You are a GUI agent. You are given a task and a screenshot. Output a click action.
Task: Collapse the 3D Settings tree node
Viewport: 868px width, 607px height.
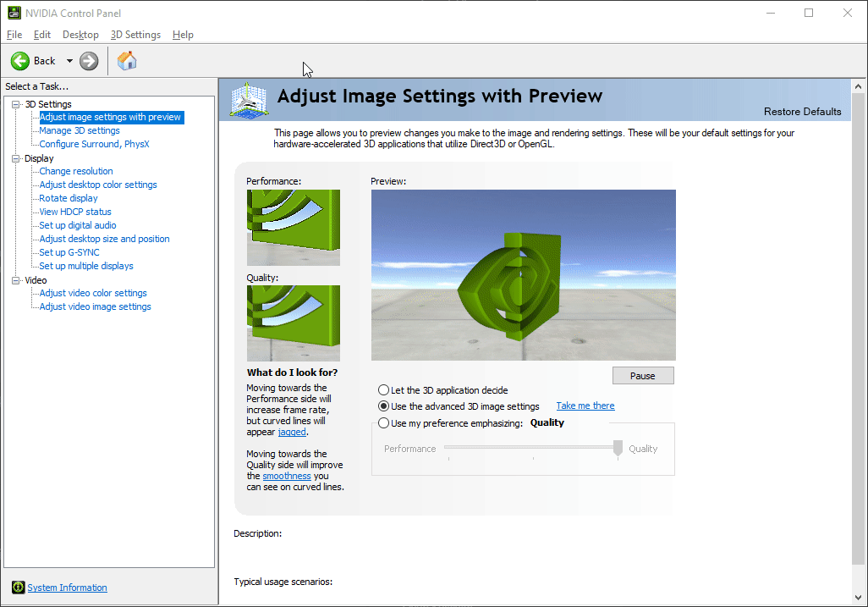click(15, 104)
